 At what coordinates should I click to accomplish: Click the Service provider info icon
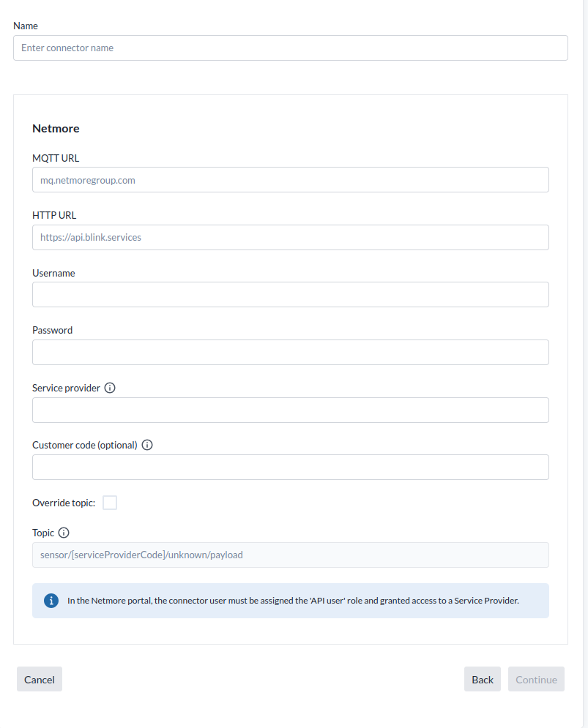click(x=110, y=388)
